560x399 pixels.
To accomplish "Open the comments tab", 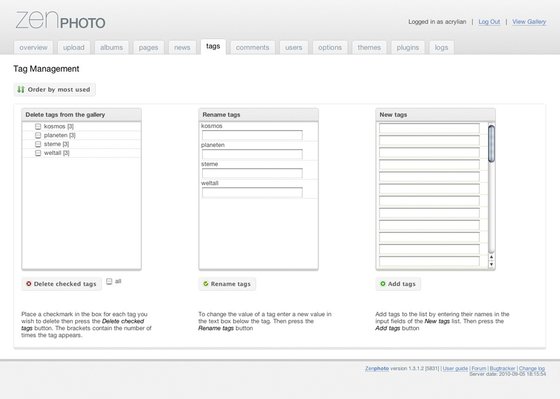I will (x=252, y=48).
